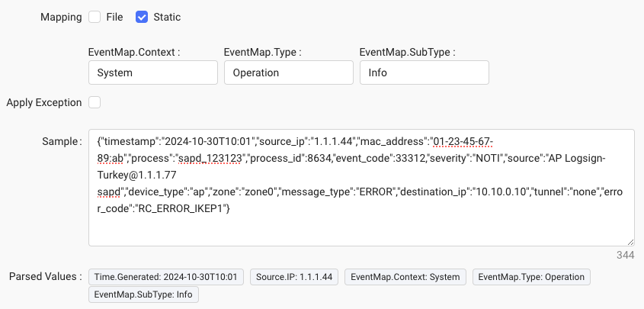
Task: Click the 344 character count indicator
Action: tap(626, 253)
